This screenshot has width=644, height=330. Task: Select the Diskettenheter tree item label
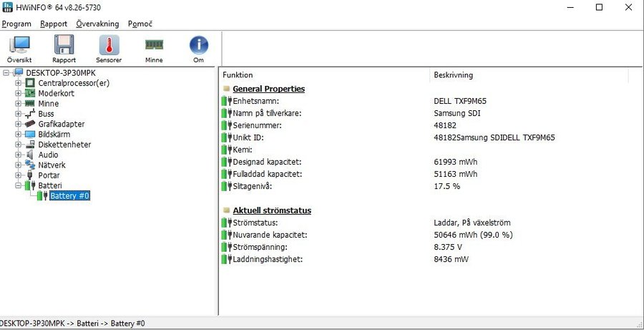pyautogui.click(x=64, y=145)
